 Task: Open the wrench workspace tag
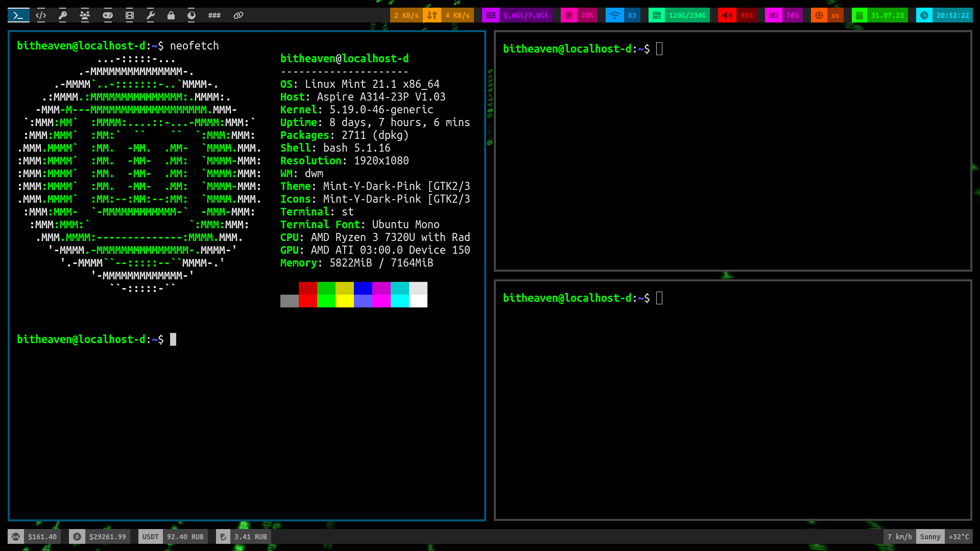(x=151, y=15)
